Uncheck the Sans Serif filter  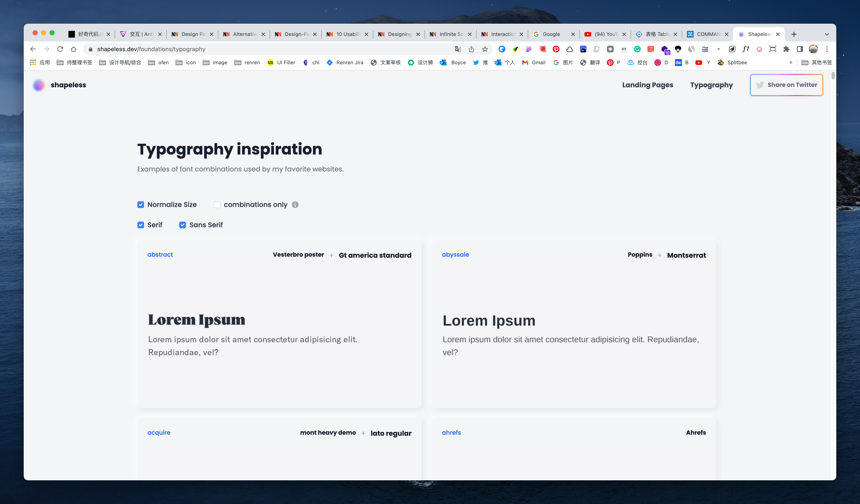click(x=183, y=225)
